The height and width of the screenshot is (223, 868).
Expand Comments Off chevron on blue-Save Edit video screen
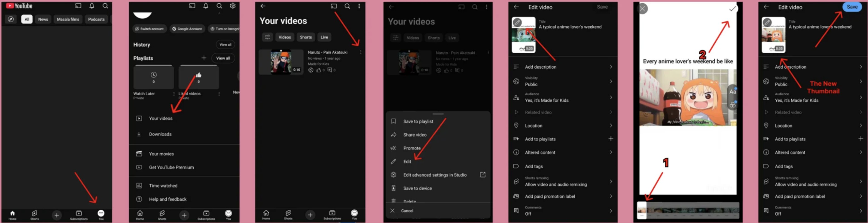[x=860, y=211]
